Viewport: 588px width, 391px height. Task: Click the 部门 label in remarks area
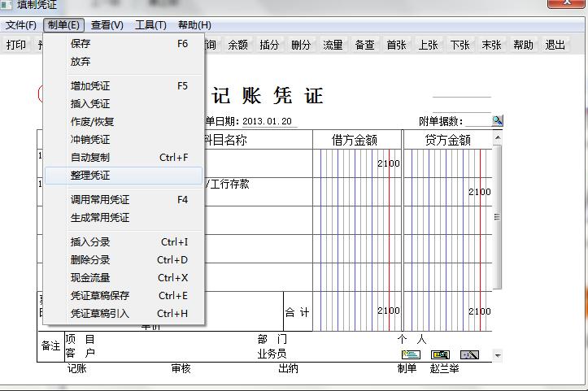272,339
